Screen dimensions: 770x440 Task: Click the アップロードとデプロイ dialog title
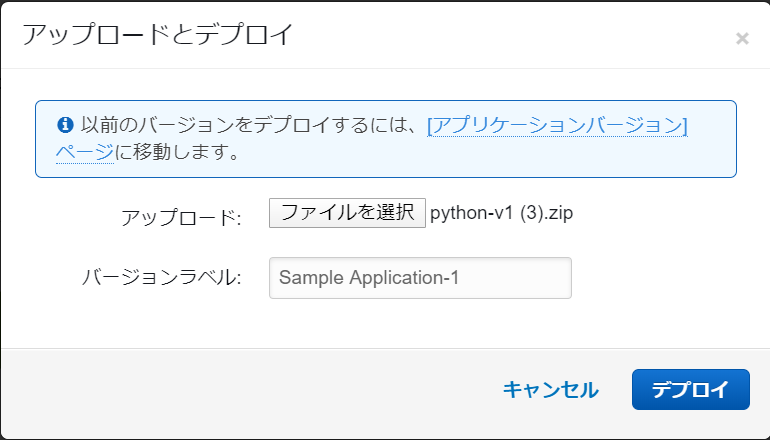pyautogui.click(x=158, y=35)
